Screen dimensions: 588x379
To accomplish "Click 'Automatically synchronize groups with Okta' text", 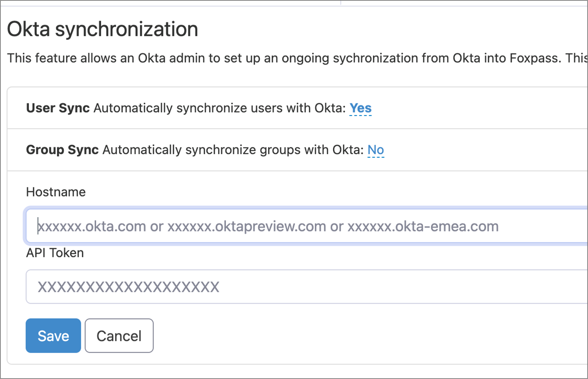I will click(x=233, y=150).
